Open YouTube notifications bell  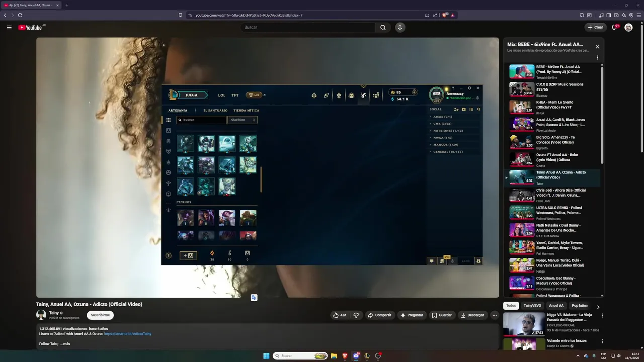pyautogui.click(x=614, y=27)
